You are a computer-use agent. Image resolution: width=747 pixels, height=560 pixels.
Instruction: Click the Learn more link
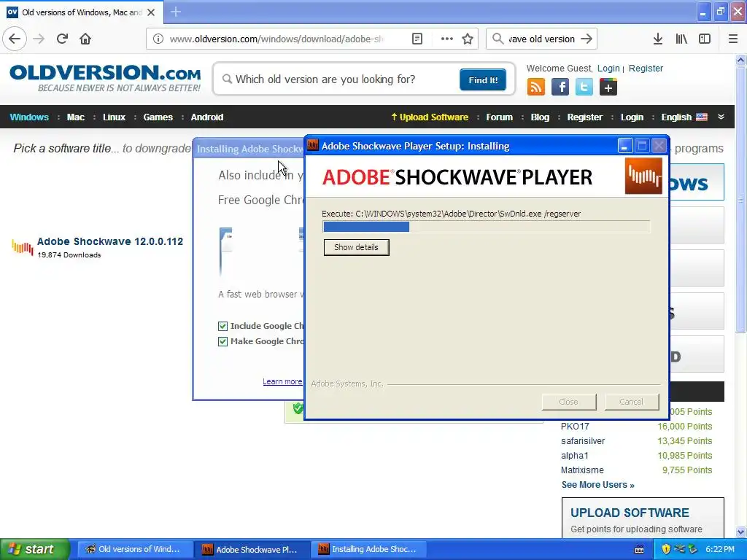(282, 381)
